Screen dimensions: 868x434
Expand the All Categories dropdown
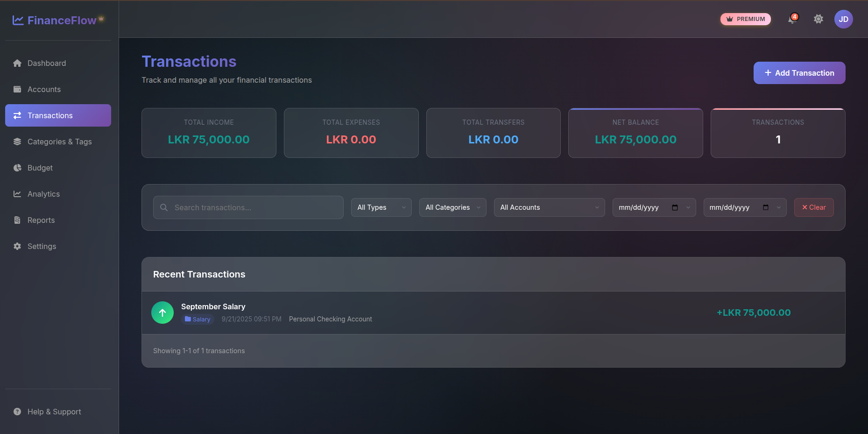coord(452,207)
